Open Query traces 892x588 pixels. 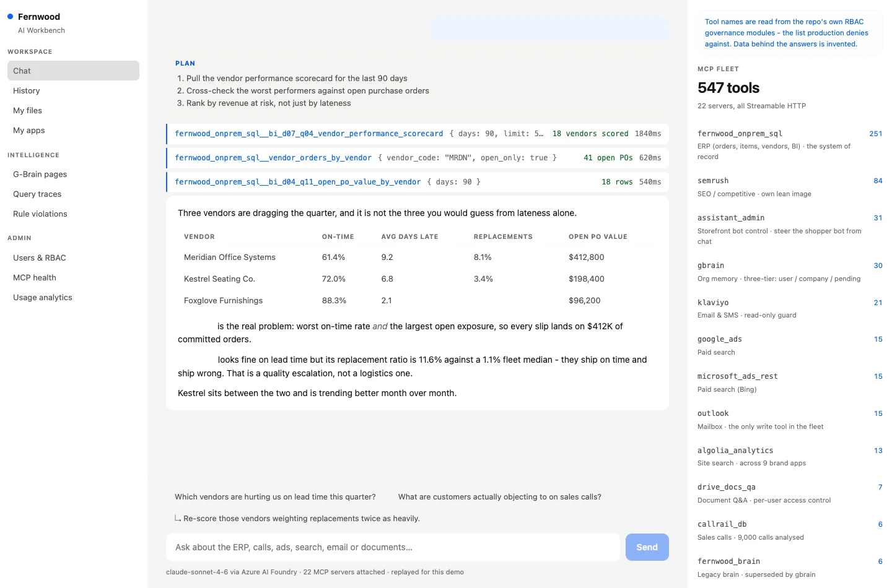[x=73, y=194]
